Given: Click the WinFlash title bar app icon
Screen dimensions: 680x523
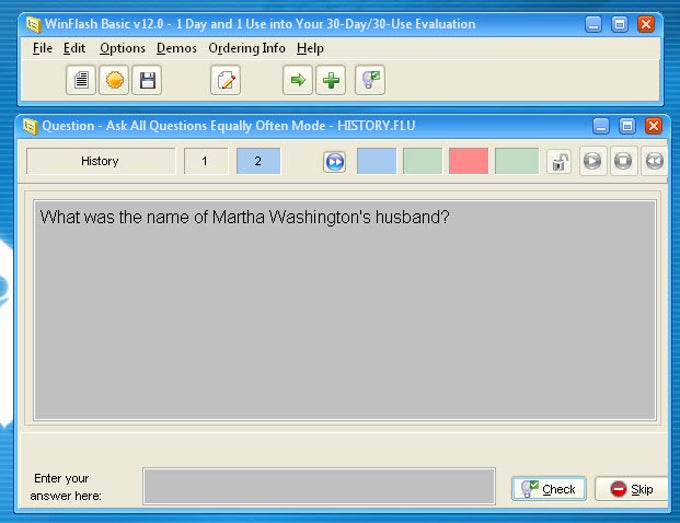Looking at the screenshot, I should point(33,25).
